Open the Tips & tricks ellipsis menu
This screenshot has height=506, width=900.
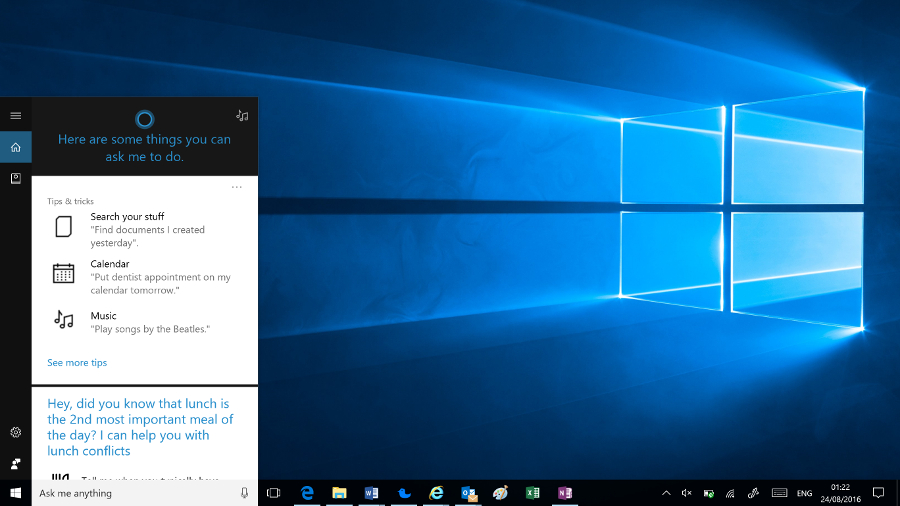click(236, 187)
